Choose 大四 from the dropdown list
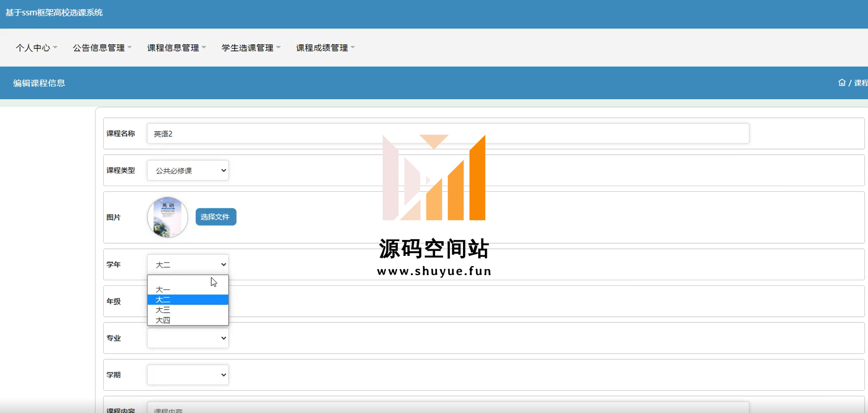This screenshot has width=868, height=413. click(x=188, y=320)
